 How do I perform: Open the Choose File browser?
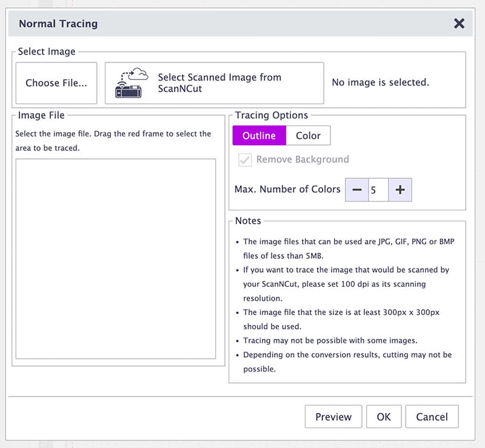56,83
